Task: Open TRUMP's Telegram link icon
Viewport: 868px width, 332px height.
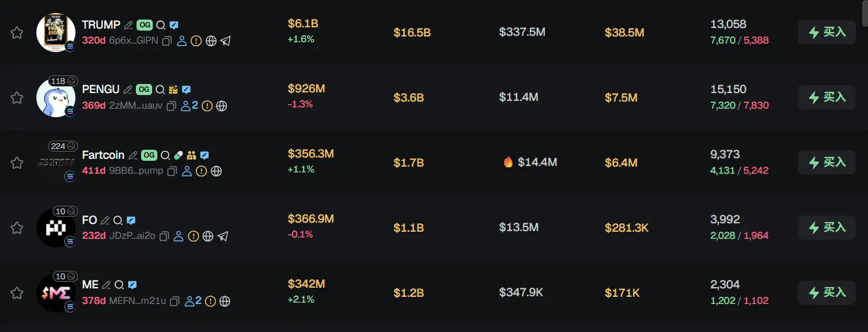Action: 226,41
